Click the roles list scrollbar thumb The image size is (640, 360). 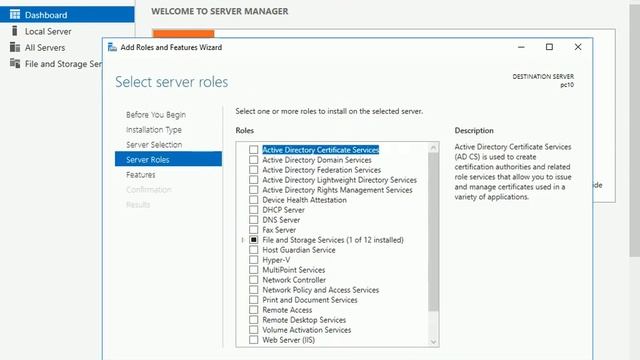coord(433,232)
